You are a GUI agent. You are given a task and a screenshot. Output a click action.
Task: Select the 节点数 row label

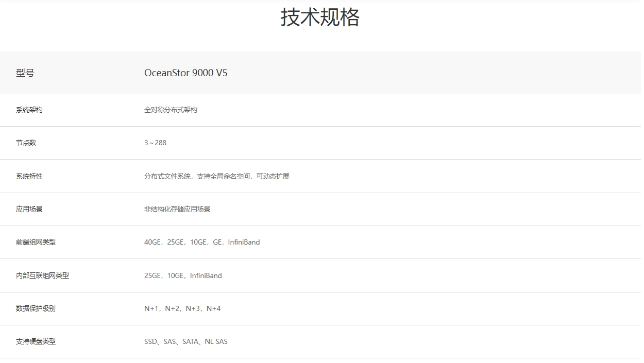tap(26, 143)
